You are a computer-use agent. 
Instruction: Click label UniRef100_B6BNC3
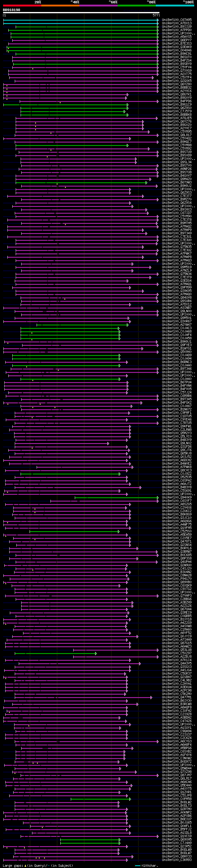[177, 362]
